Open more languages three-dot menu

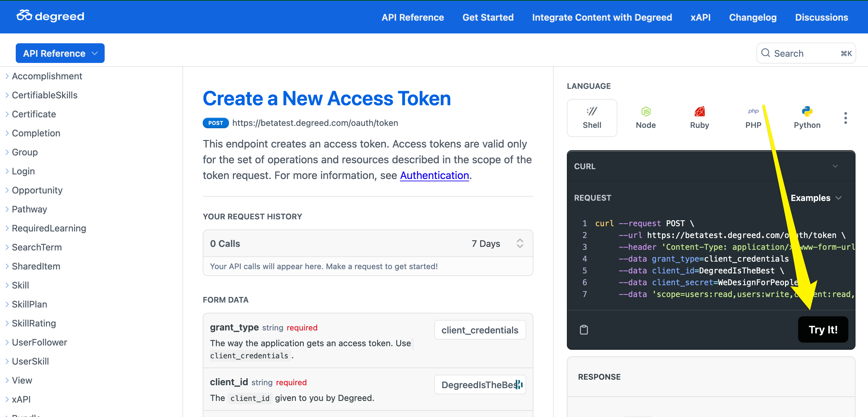point(845,118)
